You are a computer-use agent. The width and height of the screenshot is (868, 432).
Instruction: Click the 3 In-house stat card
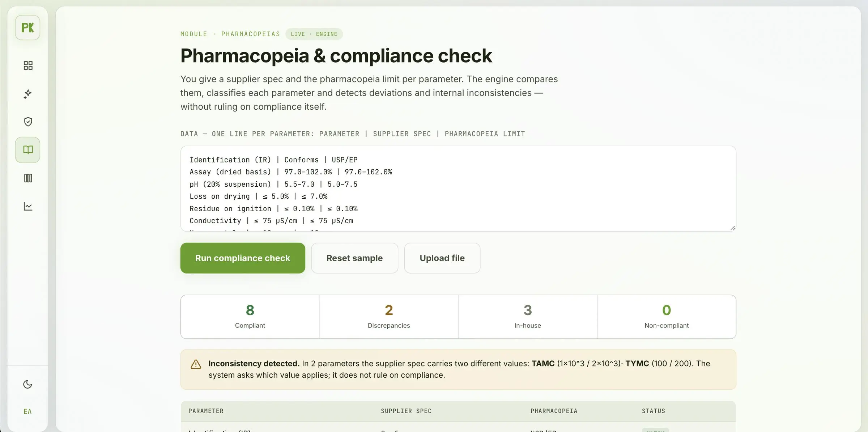point(528,317)
